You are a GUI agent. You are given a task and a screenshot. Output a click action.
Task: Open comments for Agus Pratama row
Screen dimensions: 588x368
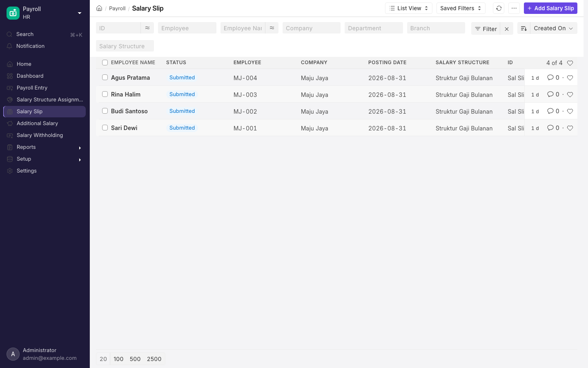[553, 78]
